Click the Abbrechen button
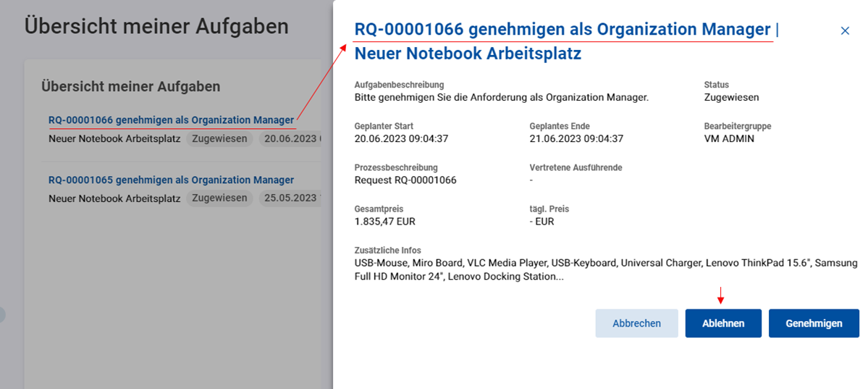 click(x=636, y=324)
